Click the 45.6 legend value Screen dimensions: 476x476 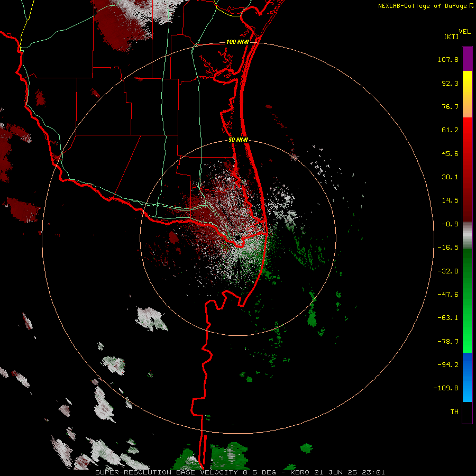pos(450,153)
